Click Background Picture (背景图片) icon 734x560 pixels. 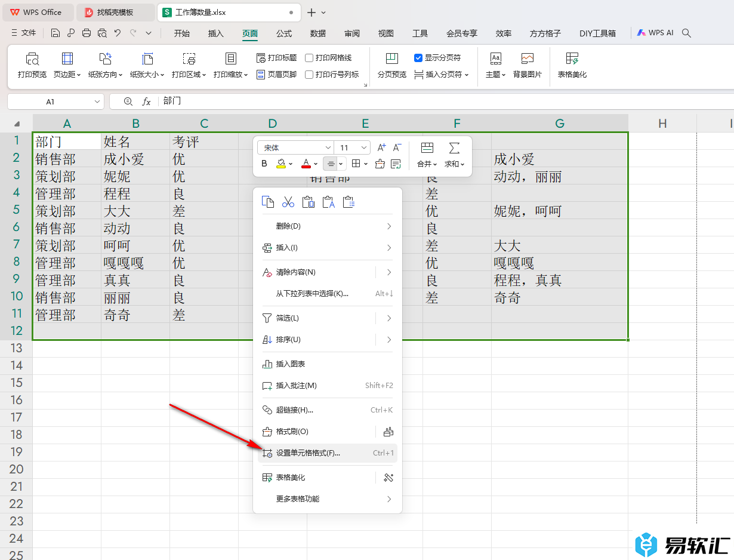(x=528, y=66)
